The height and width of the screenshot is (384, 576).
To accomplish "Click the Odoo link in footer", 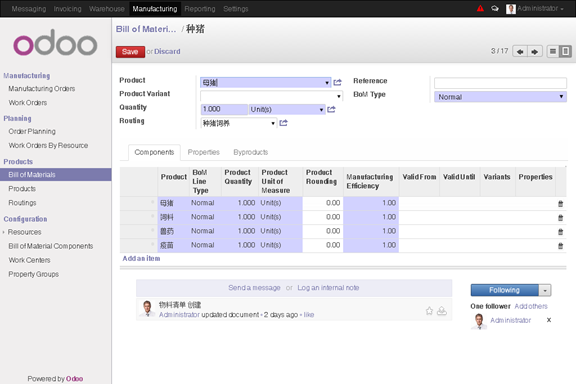I will (x=75, y=379).
